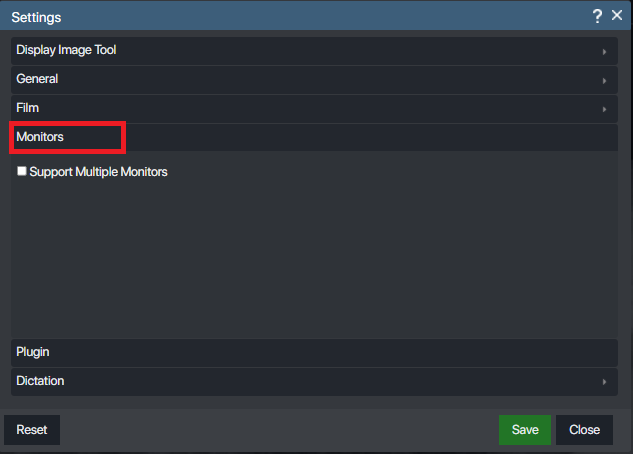
Task: Click the empty area of the Monitors panel
Action: pos(314,260)
